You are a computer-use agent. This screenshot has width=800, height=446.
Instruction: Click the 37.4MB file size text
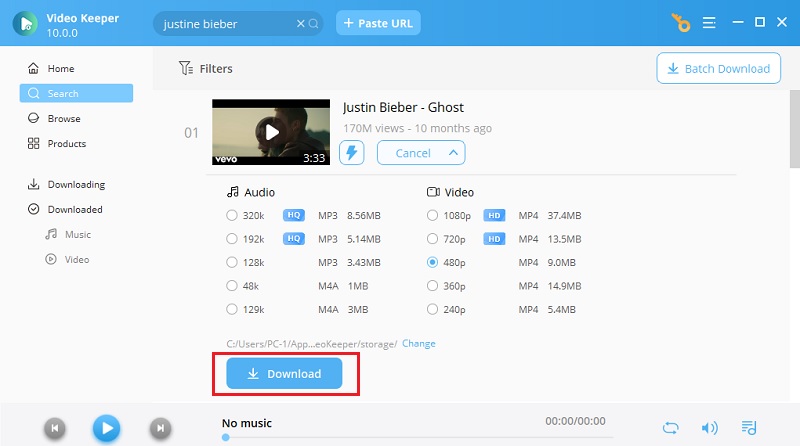pyautogui.click(x=564, y=215)
